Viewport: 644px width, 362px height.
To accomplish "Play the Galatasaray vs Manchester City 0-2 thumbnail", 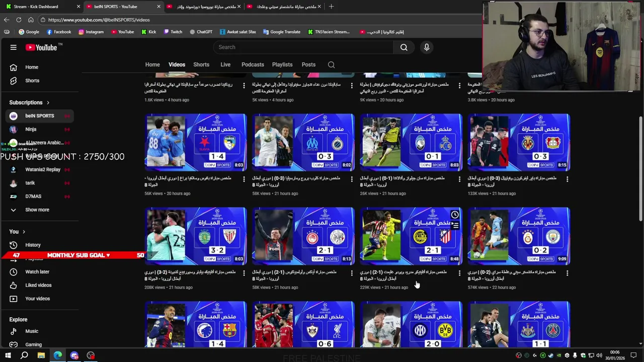I will 519,236.
